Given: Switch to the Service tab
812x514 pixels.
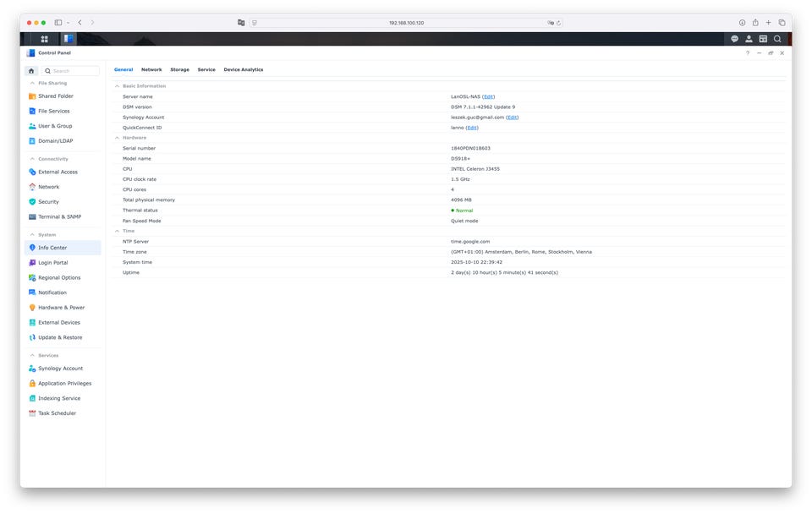Looking at the screenshot, I should (206, 70).
